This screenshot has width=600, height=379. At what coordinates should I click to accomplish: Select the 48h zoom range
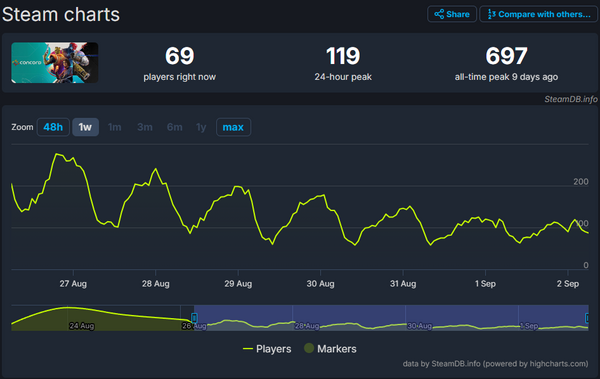click(x=53, y=127)
